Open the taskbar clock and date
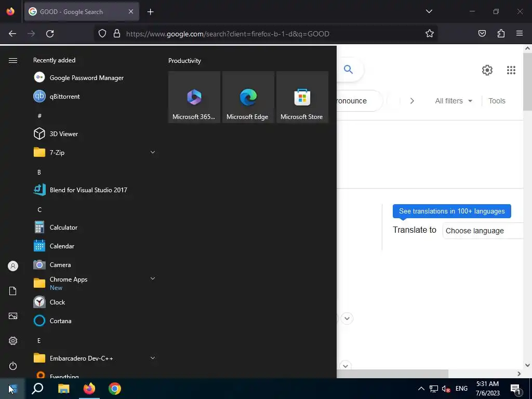 (487, 389)
